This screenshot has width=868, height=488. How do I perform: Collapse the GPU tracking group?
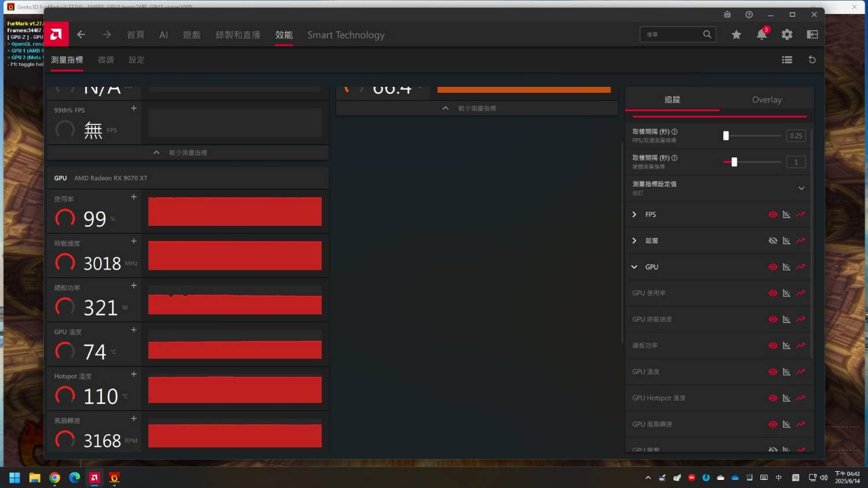pos(634,267)
